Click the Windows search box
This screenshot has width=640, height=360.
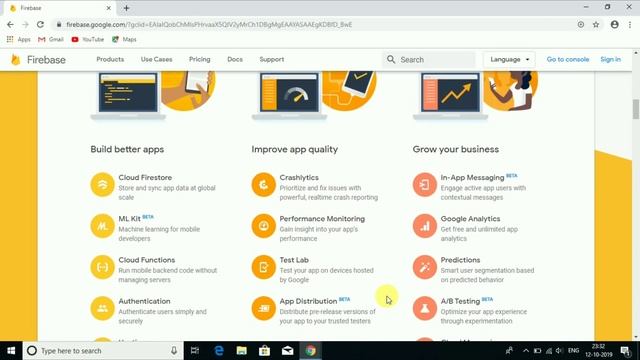point(103,351)
